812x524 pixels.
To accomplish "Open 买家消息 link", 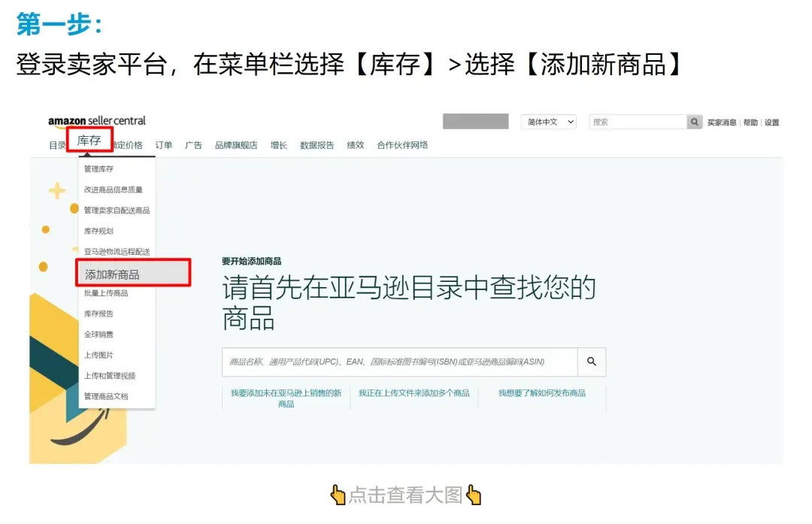I will 722,123.
